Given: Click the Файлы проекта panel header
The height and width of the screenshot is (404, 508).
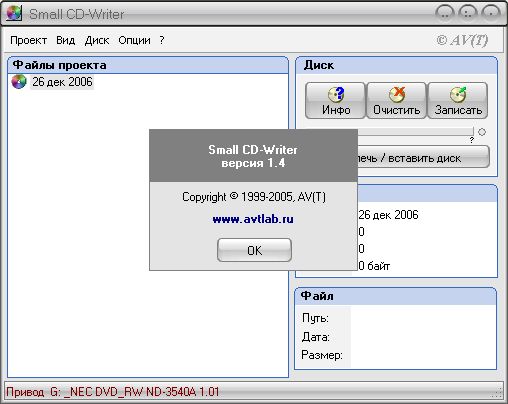Looking at the screenshot, I should [148, 65].
